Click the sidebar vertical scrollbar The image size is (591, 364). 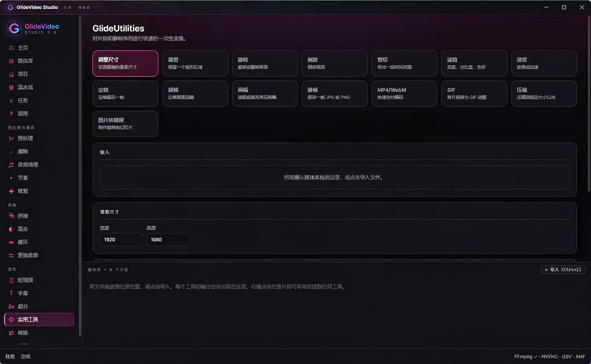pos(80,176)
